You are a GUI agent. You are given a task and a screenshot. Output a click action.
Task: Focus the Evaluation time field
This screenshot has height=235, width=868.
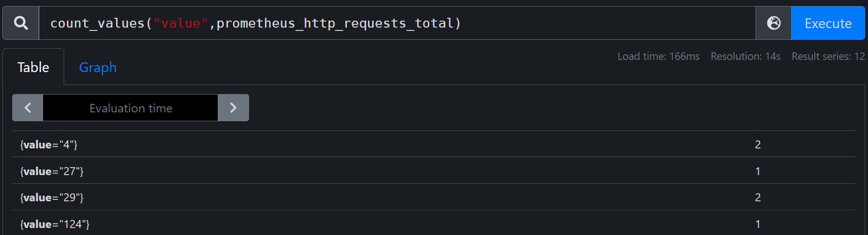point(131,108)
